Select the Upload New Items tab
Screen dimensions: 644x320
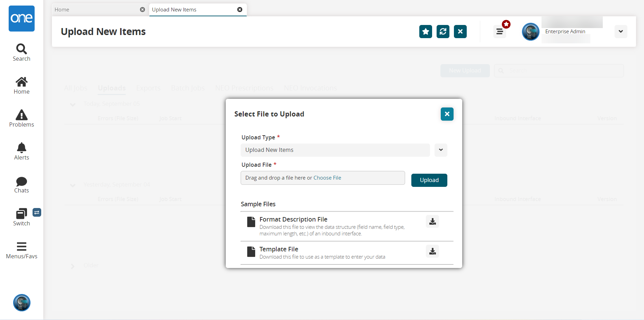tap(198, 10)
